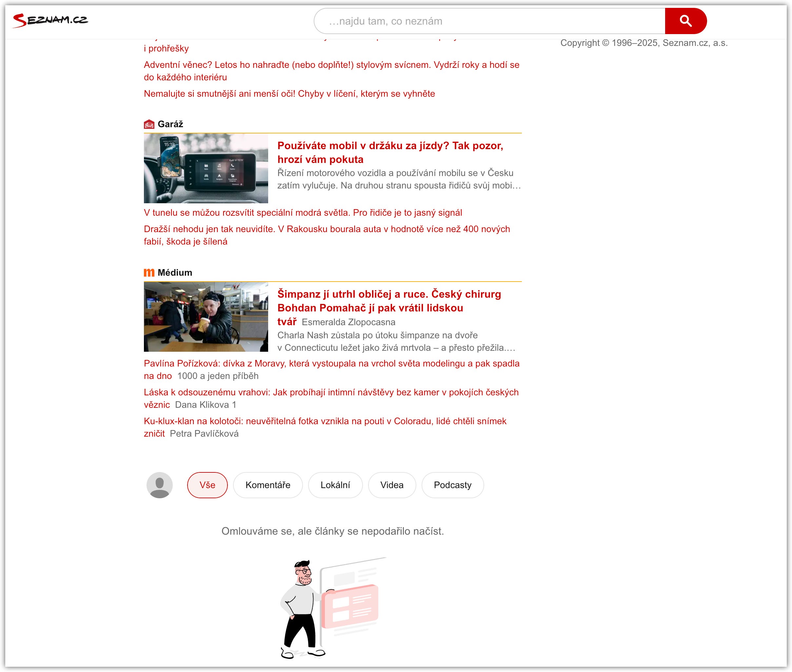
Task: Click the orange Médium section icon
Action: (149, 272)
